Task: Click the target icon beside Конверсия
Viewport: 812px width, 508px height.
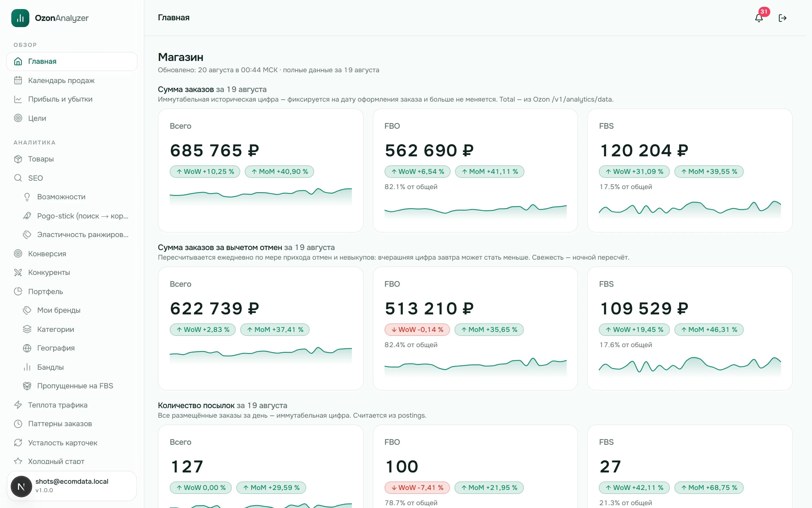Action: tap(18, 254)
